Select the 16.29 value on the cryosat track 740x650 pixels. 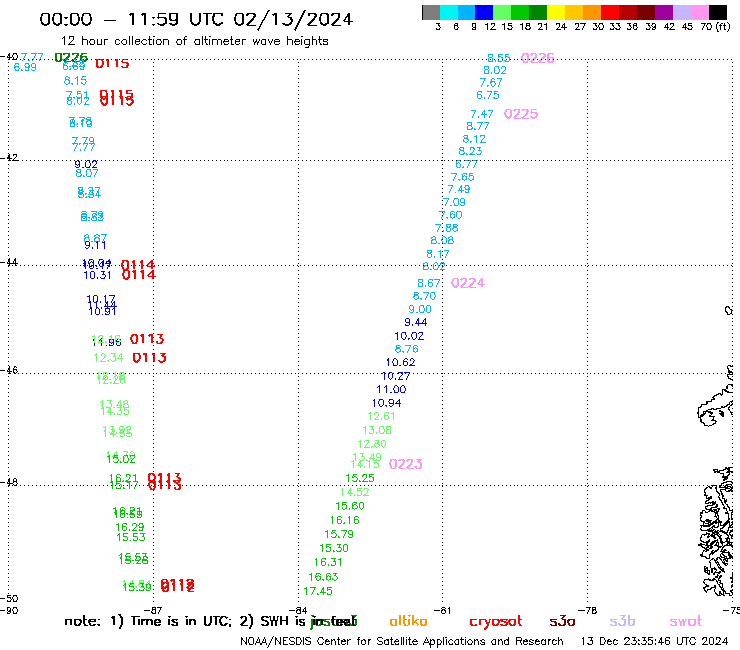[x=130, y=527]
